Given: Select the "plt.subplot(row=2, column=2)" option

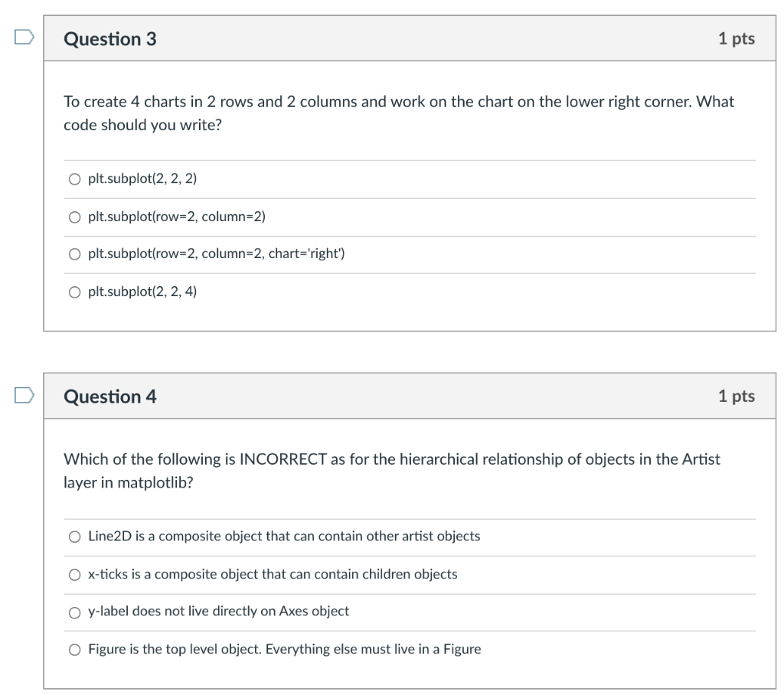Looking at the screenshot, I should pyautogui.click(x=74, y=217).
